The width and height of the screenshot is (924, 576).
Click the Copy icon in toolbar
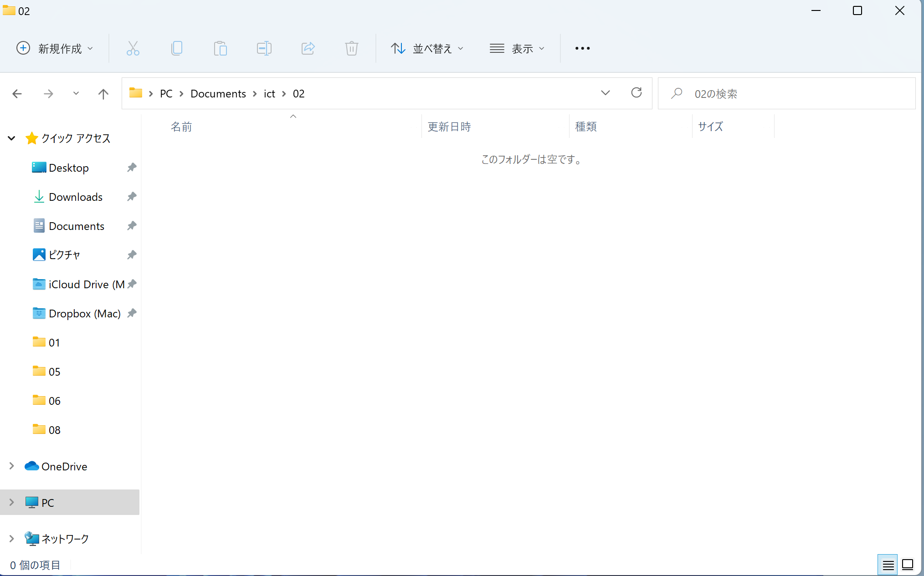coord(176,48)
